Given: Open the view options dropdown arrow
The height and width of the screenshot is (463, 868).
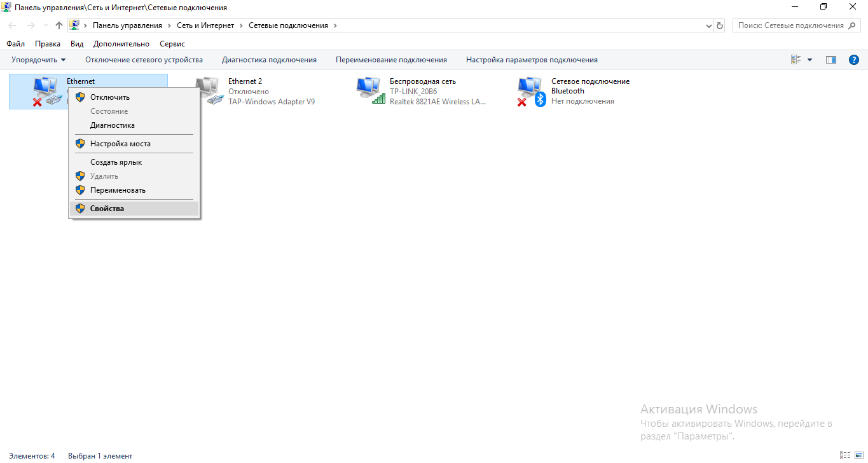Looking at the screenshot, I should (x=809, y=60).
